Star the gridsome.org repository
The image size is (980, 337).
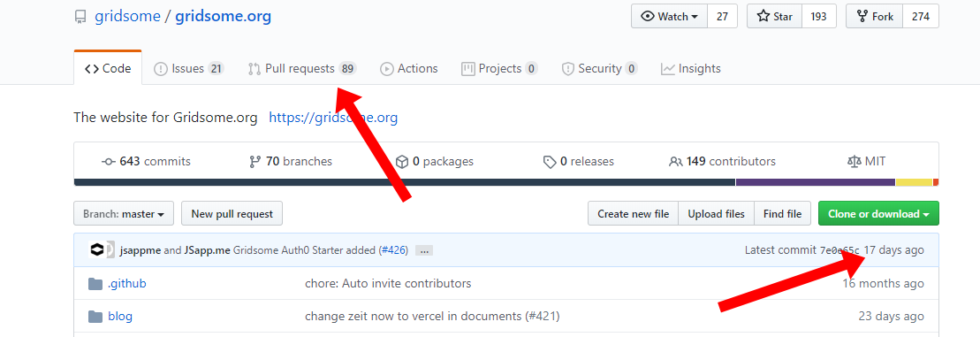(774, 17)
